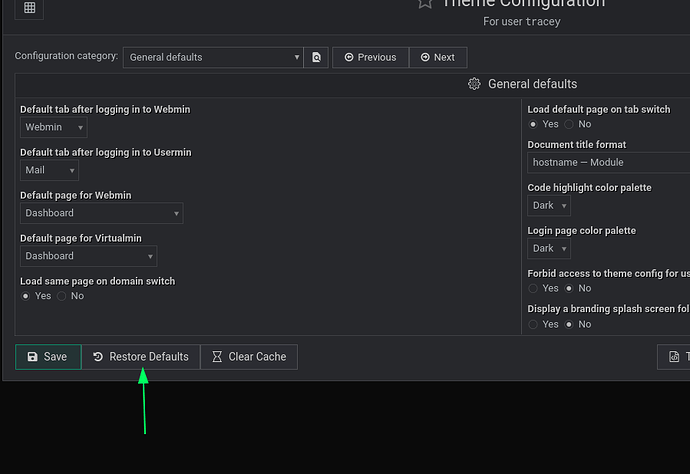The height and width of the screenshot is (474, 690).
Task: Click the Save button
Action: coord(48,357)
